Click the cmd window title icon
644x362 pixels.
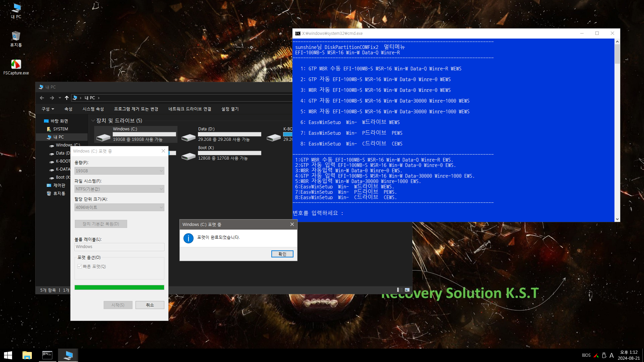(x=298, y=34)
